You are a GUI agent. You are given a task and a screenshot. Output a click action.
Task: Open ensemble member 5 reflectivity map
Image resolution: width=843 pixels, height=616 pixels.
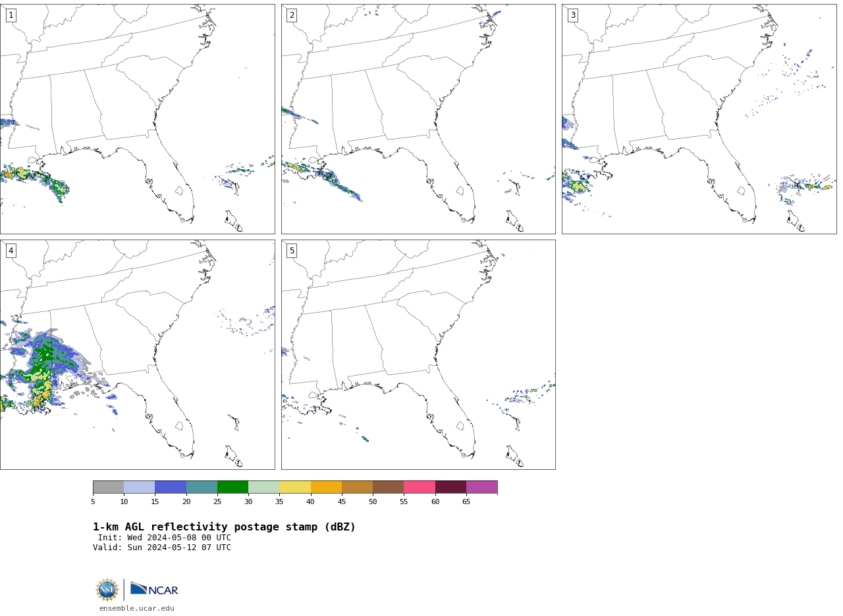point(418,355)
